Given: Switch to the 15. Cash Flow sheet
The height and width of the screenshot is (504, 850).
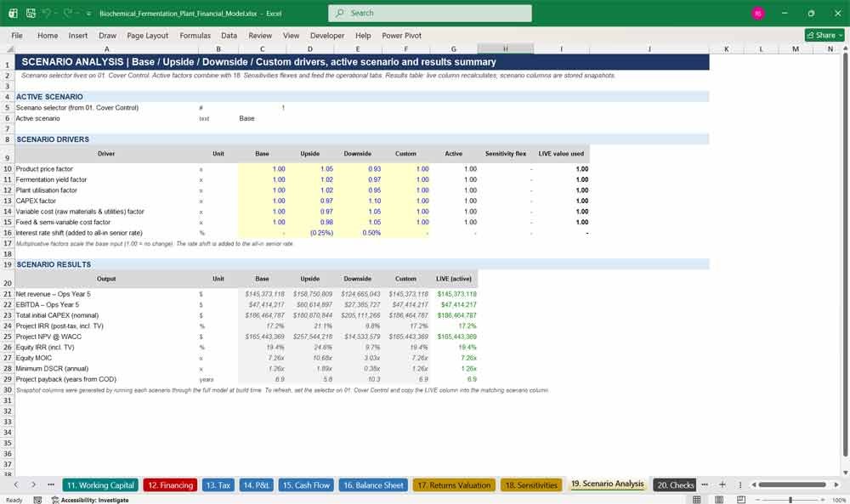Looking at the screenshot, I should pos(306,485).
